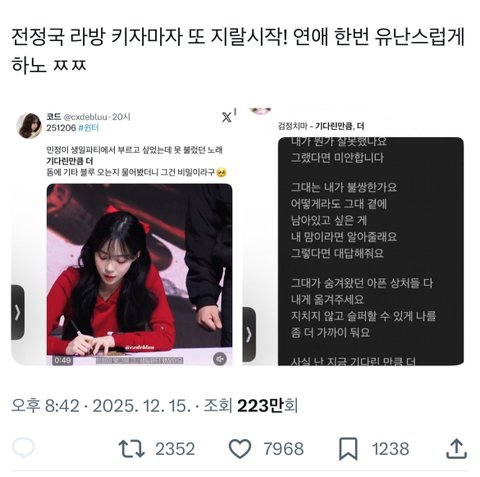Open the #윈터 hashtag link
The height and width of the screenshot is (477, 480).
(89, 128)
